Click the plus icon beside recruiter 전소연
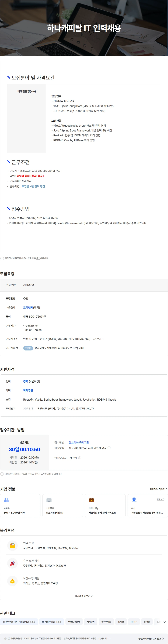The width and height of the screenshot is (168, 644). [x=80, y=458]
